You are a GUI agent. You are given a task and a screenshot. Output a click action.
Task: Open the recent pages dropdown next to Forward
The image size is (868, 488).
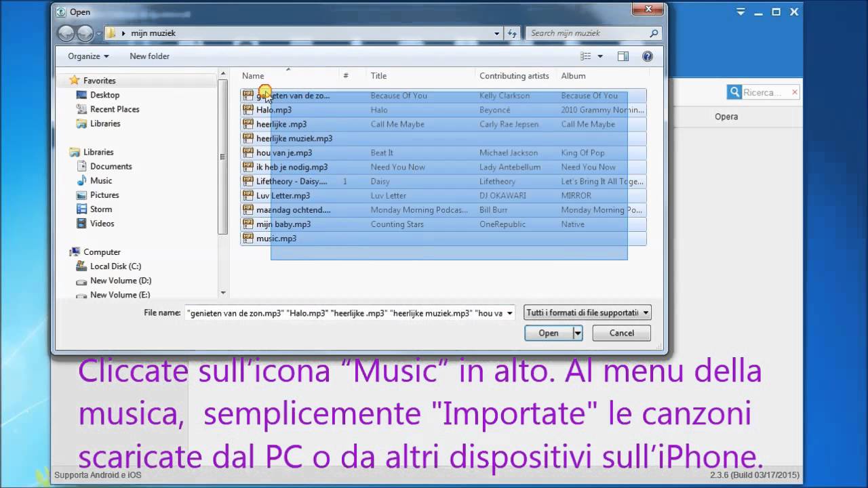point(99,33)
